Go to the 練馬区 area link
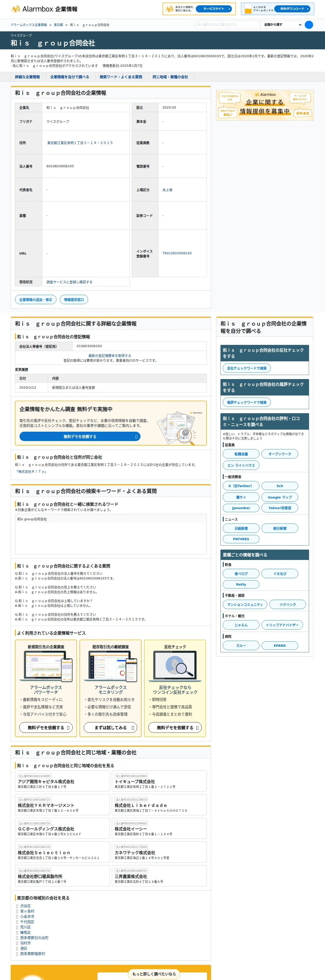This screenshot has height=980, width=325. point(26,933)
